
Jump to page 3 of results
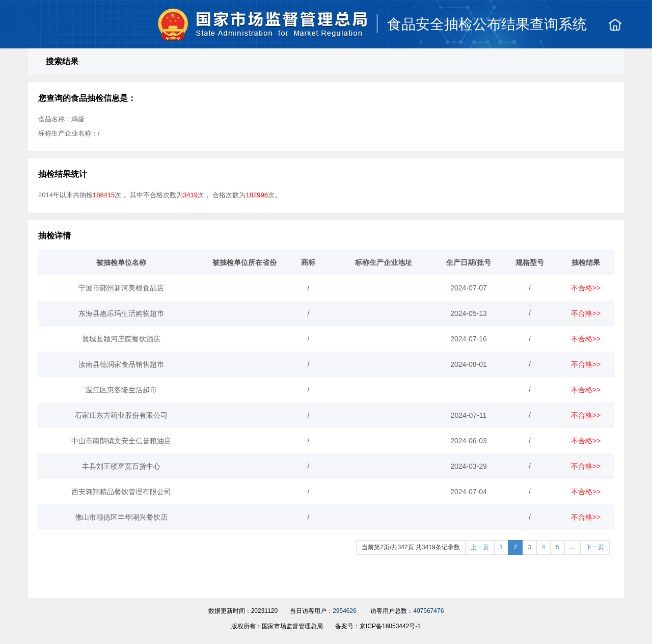(529, 547)
